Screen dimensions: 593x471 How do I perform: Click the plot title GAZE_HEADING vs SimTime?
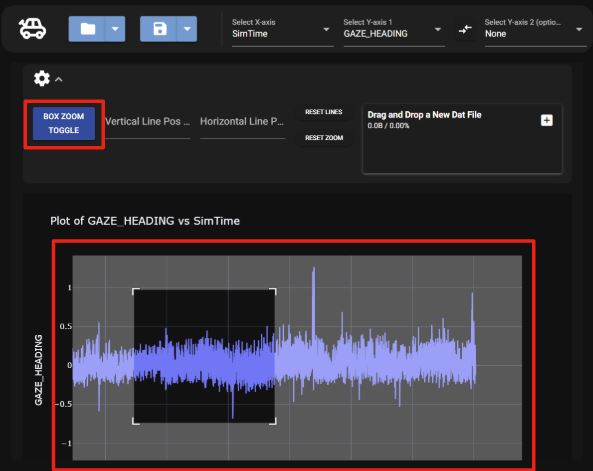point(145,221)
